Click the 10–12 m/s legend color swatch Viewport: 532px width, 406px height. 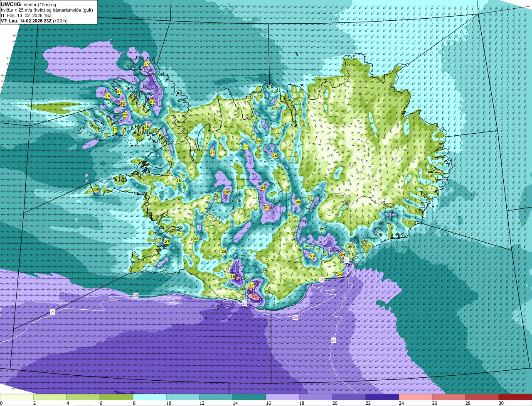[183, 397]
